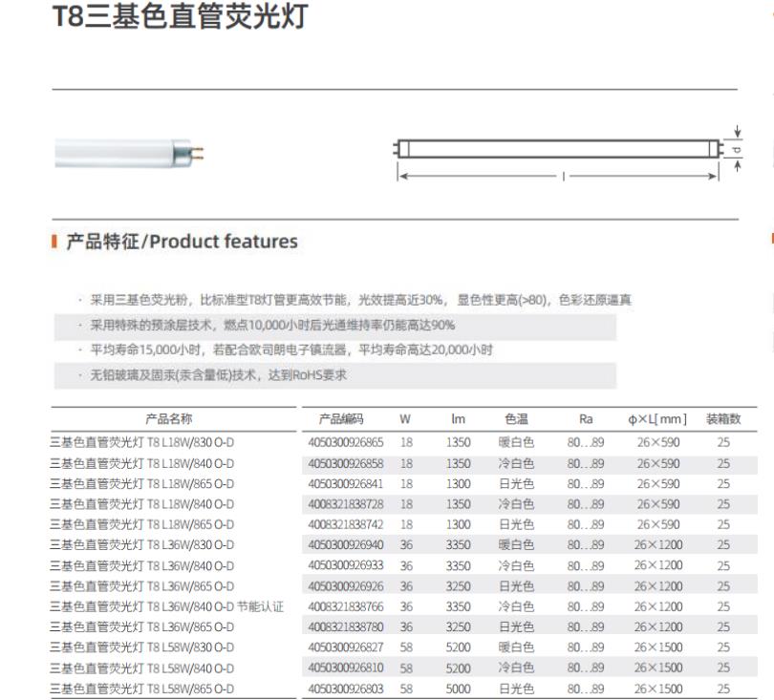Click product code 4050300926865
This screenshot has height=700, width=774.
point(345,442)
